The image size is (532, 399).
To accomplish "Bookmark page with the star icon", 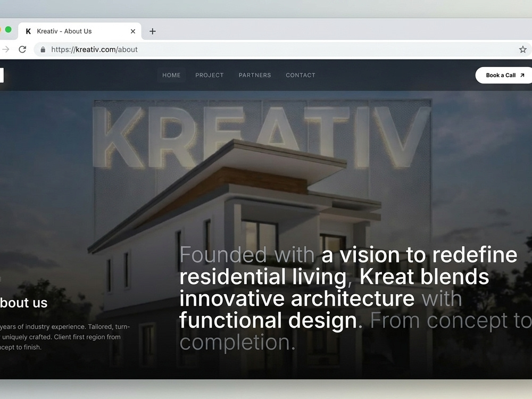I will [x=522, y=49].
